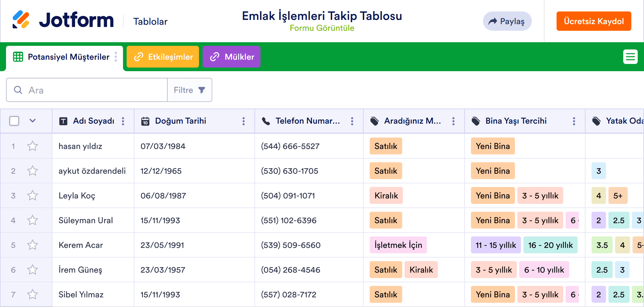The width and height of the screenshot is (644, 307).
Task: Star the hasan yıldız row
Action: (x=33, y=146)
